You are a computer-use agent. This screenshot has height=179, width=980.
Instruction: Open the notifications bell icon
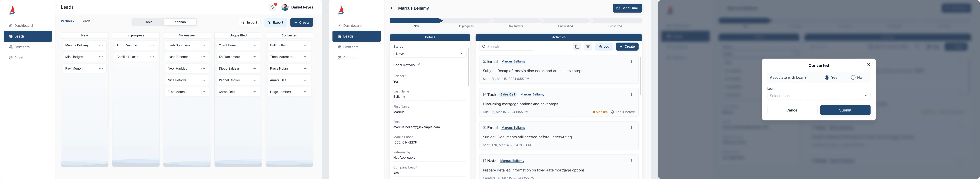point(272,7)
